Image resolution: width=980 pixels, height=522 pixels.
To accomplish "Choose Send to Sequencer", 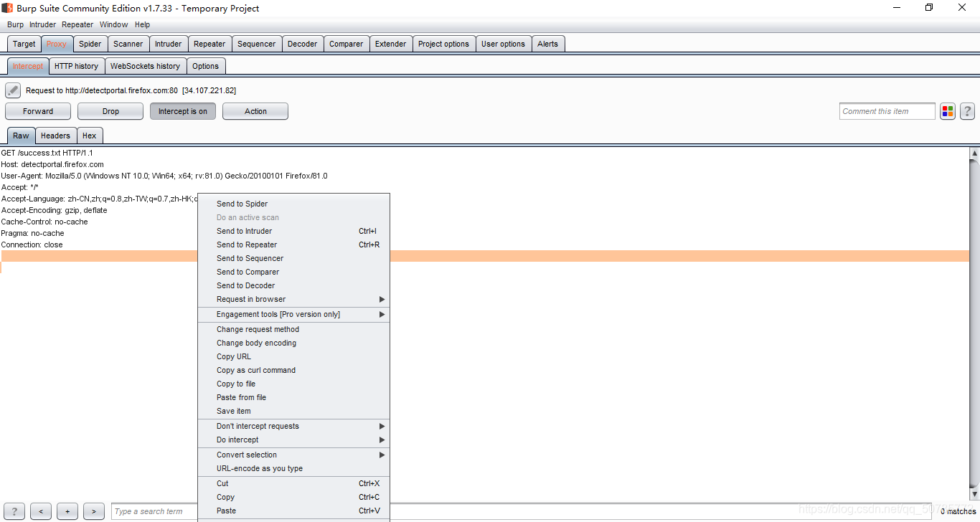I will [293, 258].
